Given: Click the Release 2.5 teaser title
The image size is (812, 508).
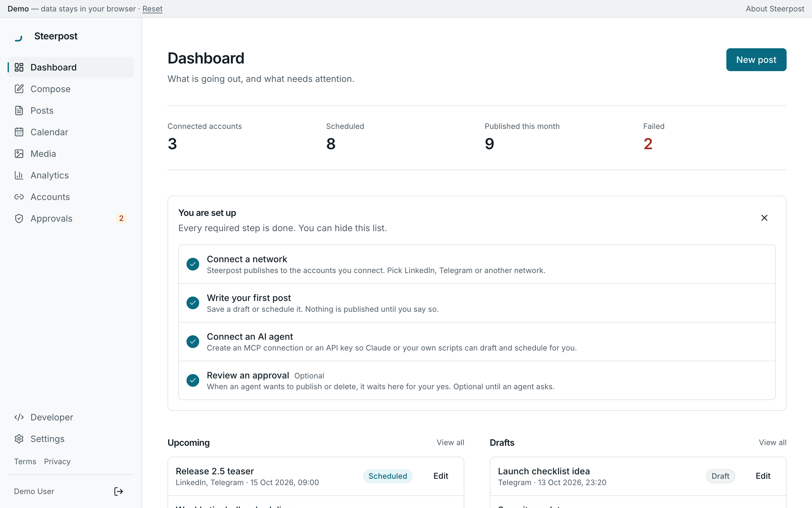Looking at the screenshot, I should (x=215, y=471).
